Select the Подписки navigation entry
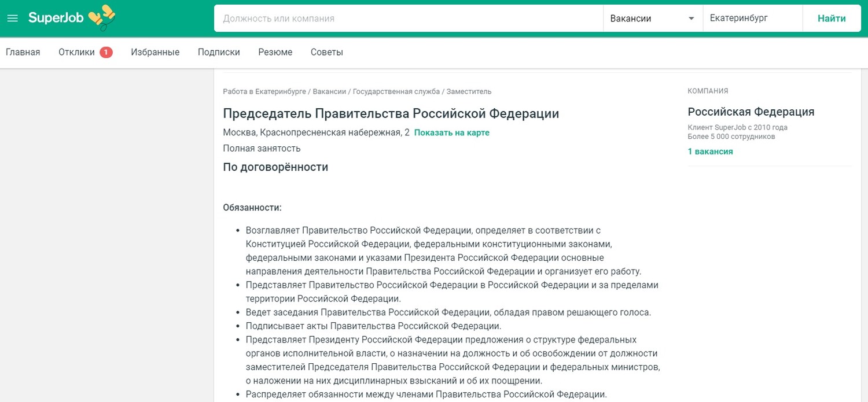 tap(219, 51)
